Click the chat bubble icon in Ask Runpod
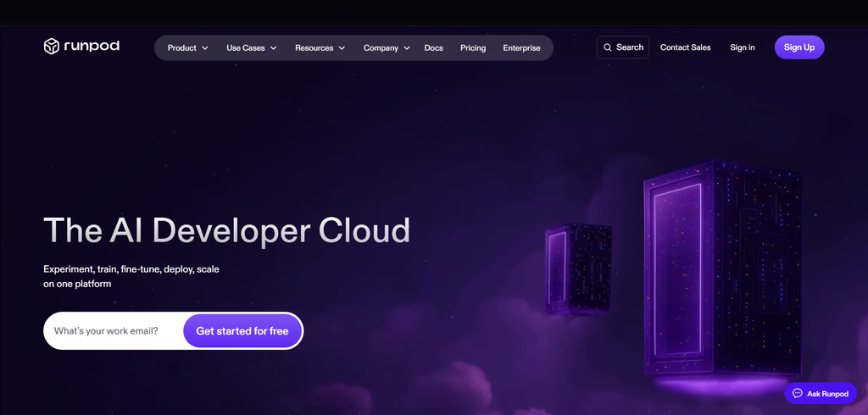Screen dimensions: 868x415 798,394
